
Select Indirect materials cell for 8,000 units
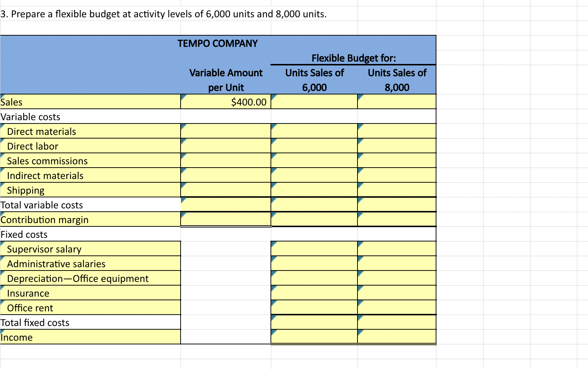coord(397,175)
